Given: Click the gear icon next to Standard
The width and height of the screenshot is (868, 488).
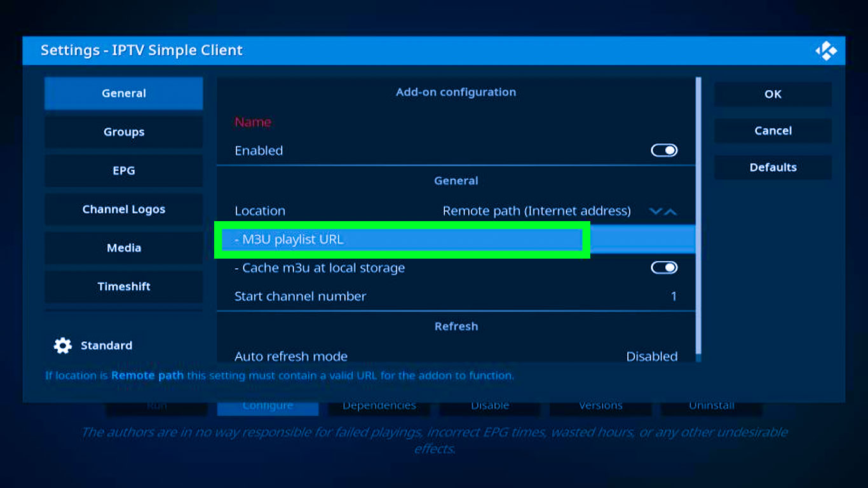Looking at the screenshot, I should 62,345.
